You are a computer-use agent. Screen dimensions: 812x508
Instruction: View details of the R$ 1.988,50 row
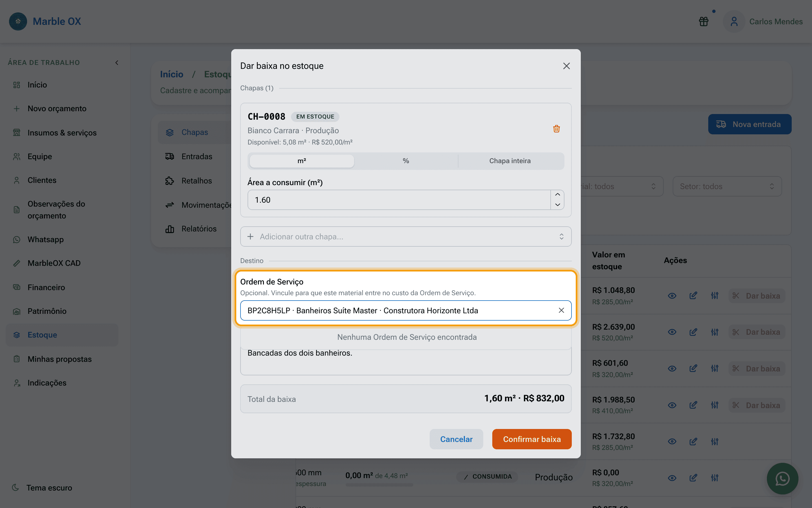tap(672, 405)
